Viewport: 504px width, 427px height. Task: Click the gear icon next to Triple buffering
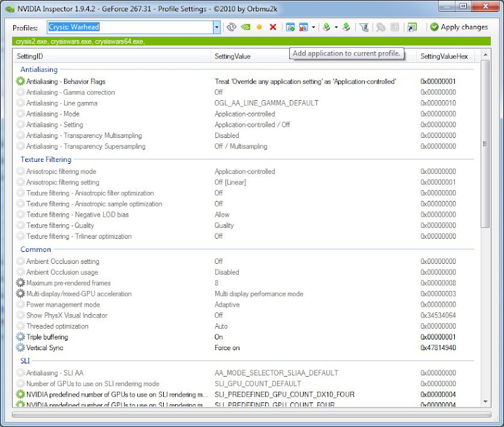(20, 337)
